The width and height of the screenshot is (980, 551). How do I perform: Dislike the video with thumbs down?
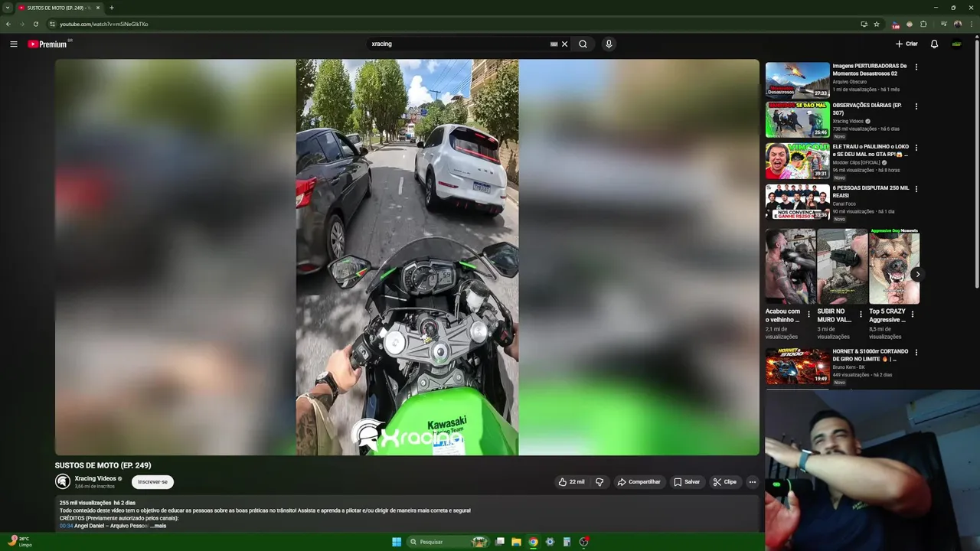click(599, 482)
